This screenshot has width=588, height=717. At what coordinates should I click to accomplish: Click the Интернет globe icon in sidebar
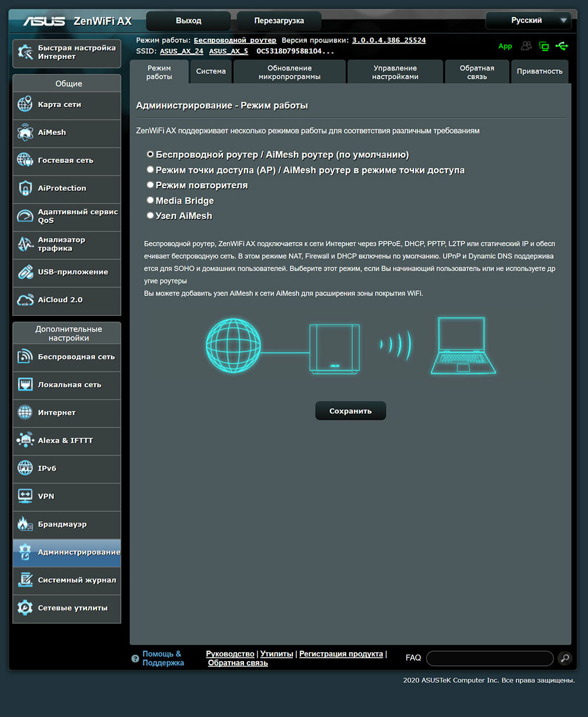pyautogui.click(x=25, y=412)
